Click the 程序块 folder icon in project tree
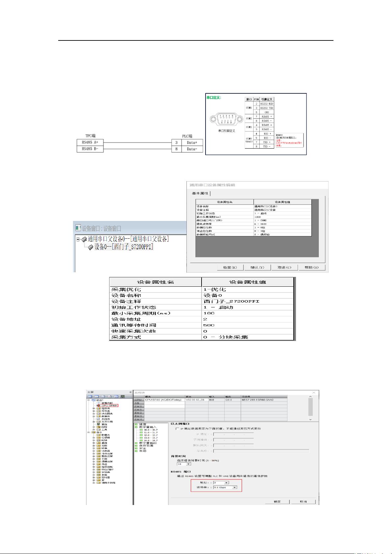 (98, 408)
